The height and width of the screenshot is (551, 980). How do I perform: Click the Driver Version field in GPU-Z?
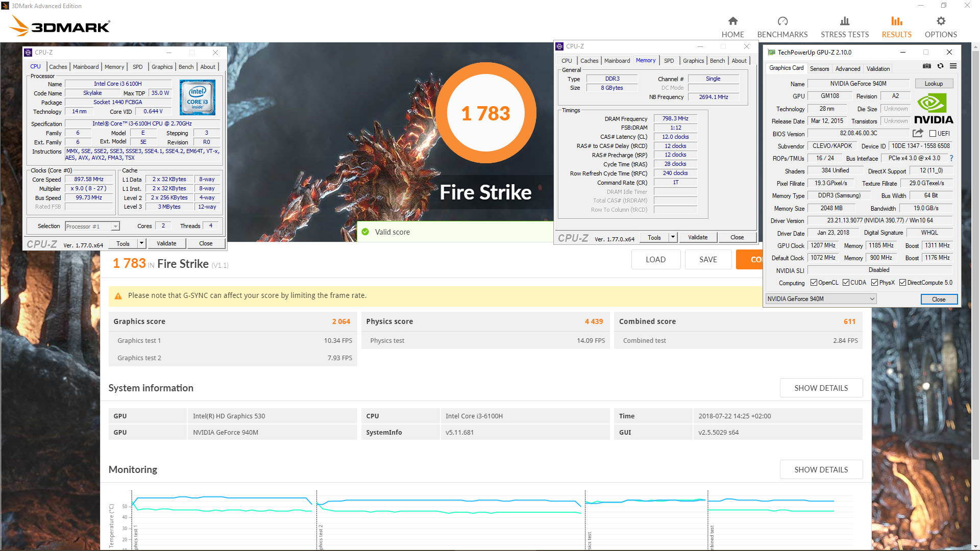point(879,220)
